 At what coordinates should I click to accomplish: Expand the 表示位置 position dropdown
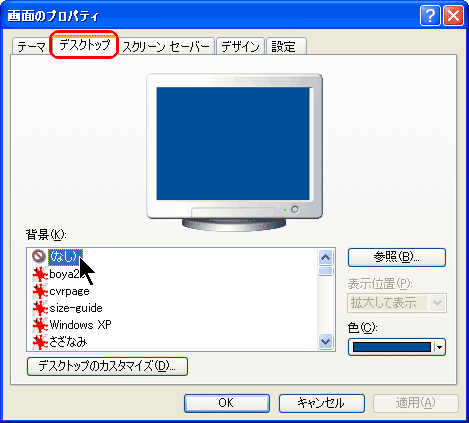click(x=437, y=303)
